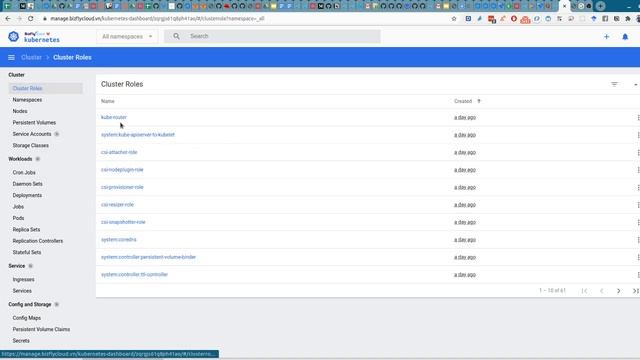Viewport: 640px width, 360px height.
Task: Open Nodes in sidebar
Action: pos(20,111)
